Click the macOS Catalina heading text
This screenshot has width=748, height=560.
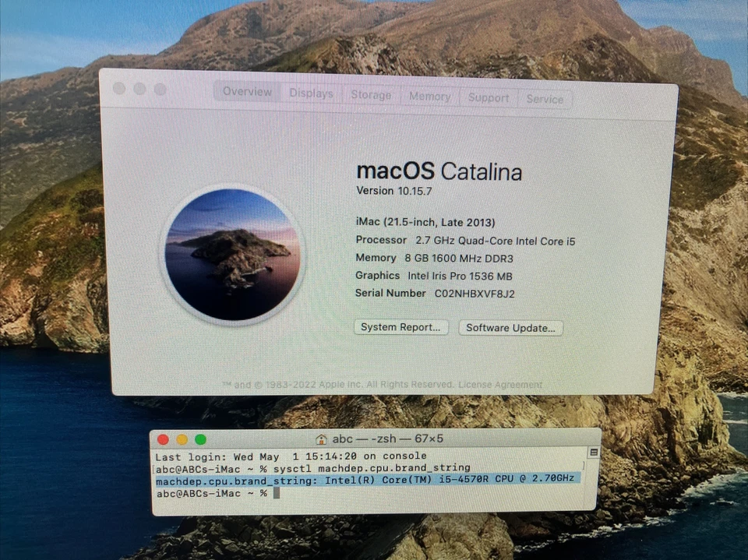tap(439, 171)
